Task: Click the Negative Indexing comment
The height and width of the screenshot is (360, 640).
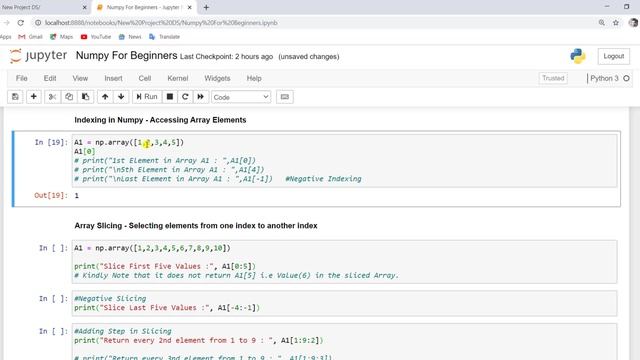Action: coord(323,179)
